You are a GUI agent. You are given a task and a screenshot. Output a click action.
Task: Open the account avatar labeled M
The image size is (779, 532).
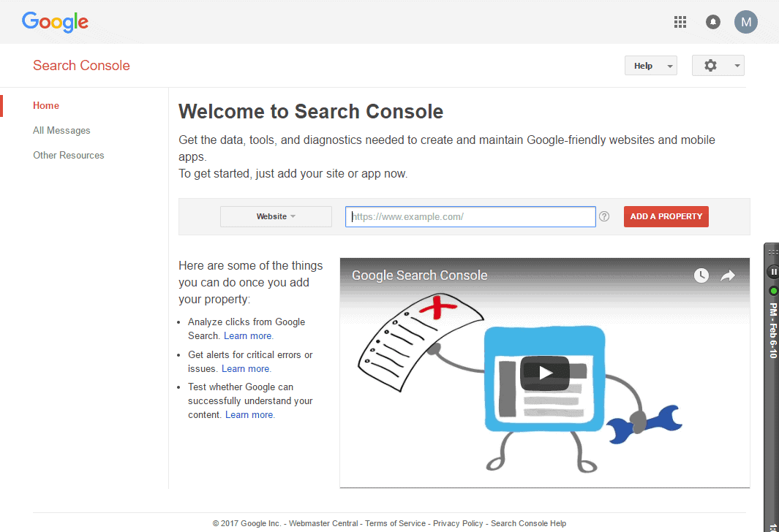(745, 22)
